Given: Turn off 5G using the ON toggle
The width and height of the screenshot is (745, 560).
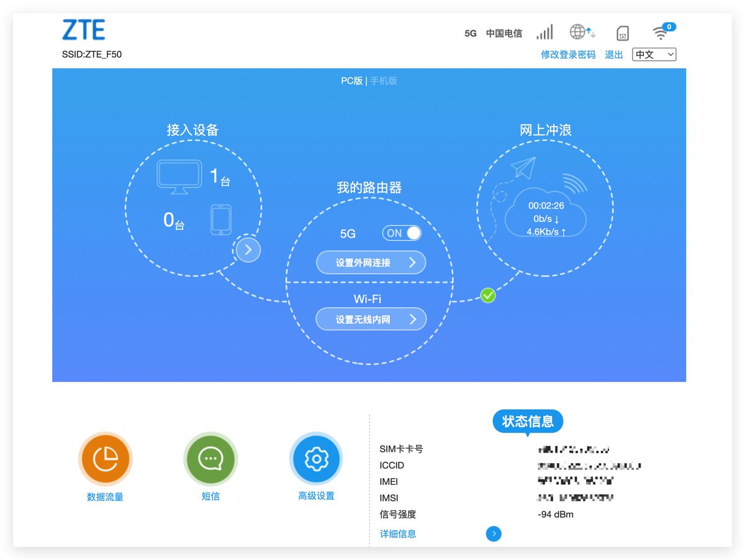Looking at the screenshot, I should point(401,233).
